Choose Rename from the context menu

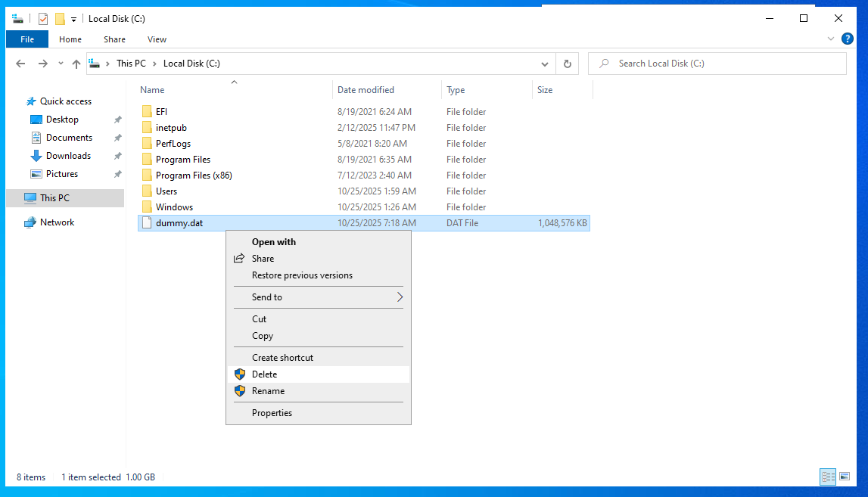(319, 391)
